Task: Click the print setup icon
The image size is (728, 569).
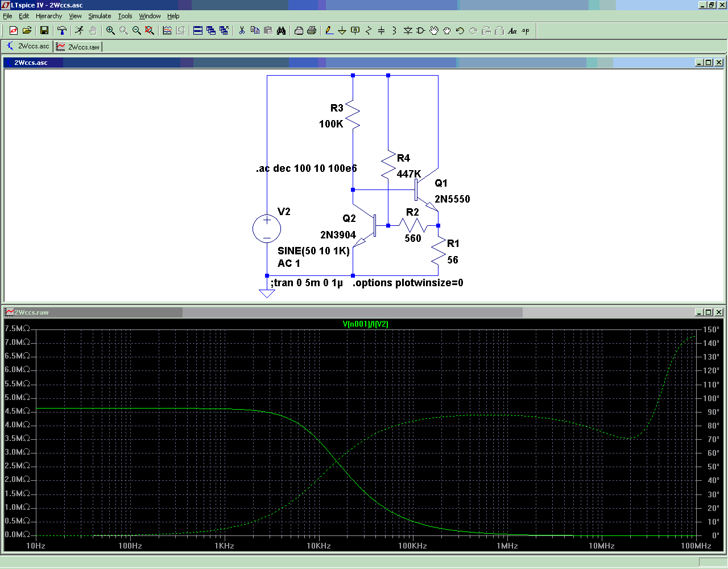Action: 299,31
